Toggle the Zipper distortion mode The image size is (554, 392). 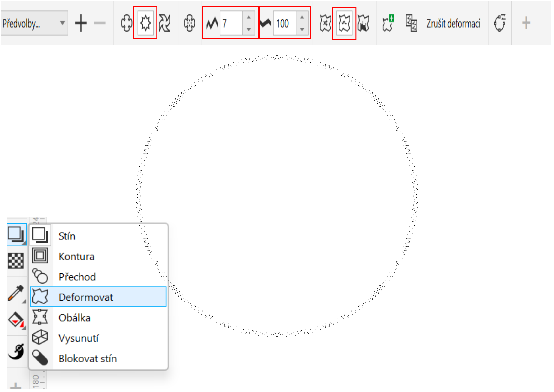coord(145,23)
